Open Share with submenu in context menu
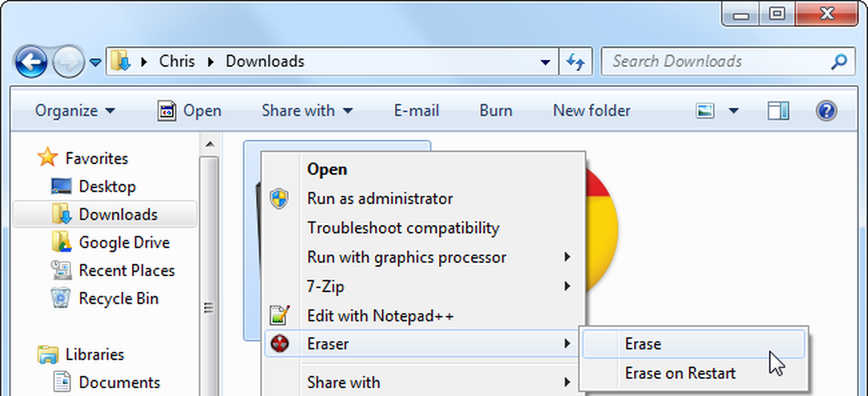Screen dimensions: 868x396 [x=424, y=382]
